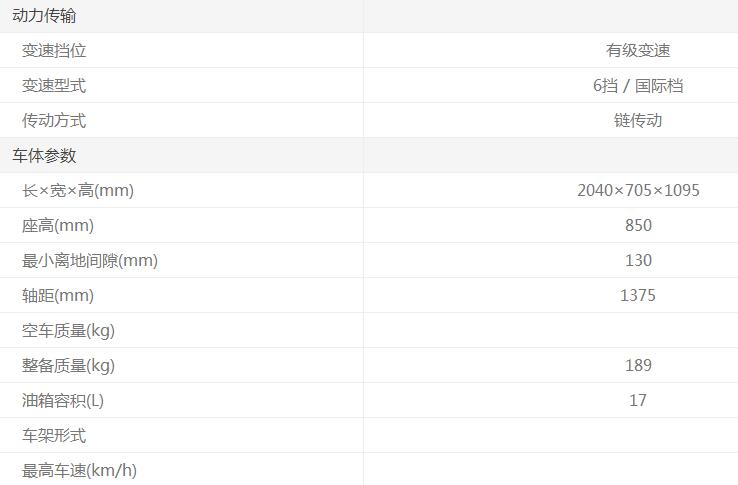Select the 变速挡位 row label

coord(54,51)
